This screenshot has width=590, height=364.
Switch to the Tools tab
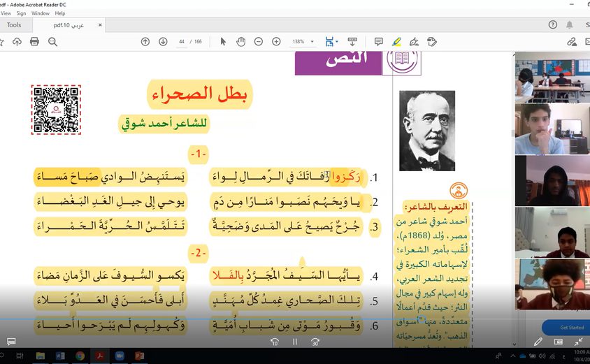click(14, 25)
